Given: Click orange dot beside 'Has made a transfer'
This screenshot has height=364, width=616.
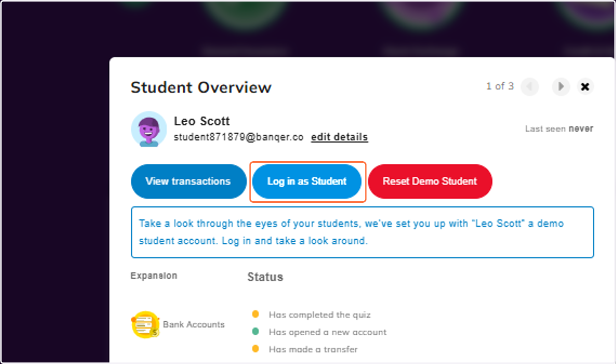Looking at the screenshot, I should [256, 349].
